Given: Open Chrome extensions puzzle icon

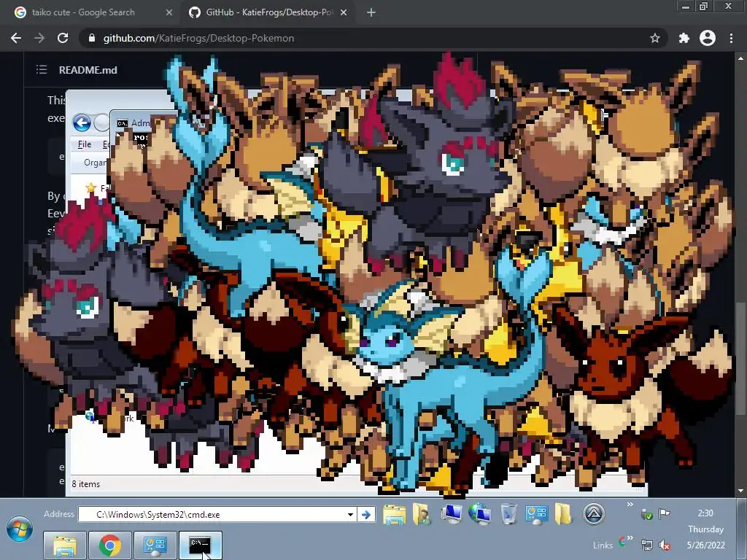Looking at the screenshot, I should coord(684,38).
